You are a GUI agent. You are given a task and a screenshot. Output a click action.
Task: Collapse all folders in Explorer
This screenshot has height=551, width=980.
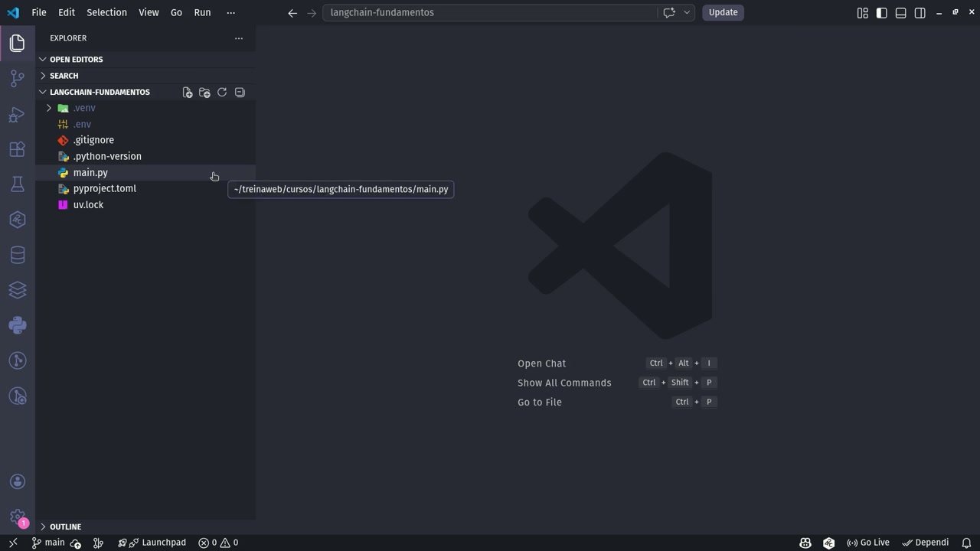coord(240,92)
